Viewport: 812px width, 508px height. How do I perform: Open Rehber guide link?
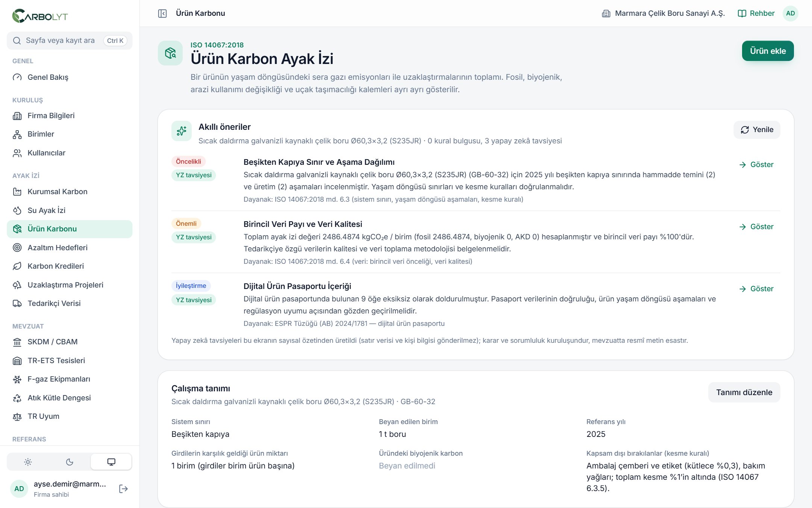pos(756,14)
